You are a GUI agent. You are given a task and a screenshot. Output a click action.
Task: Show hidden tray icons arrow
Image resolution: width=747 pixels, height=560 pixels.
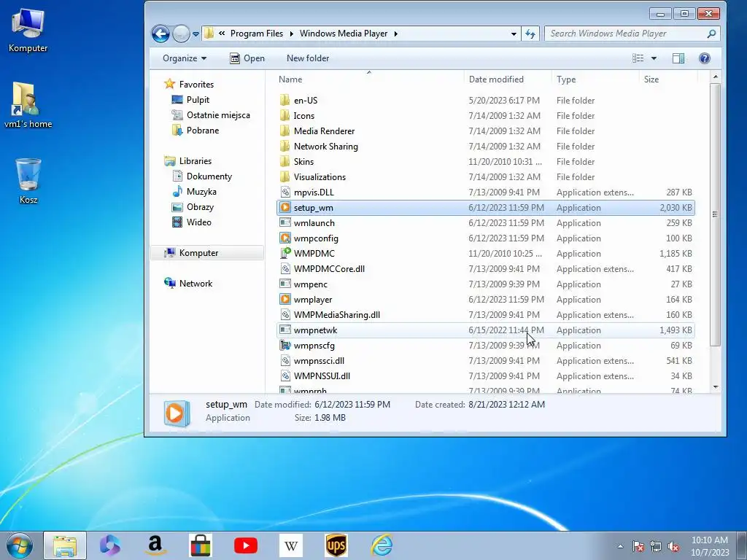(x=620, y=546)
